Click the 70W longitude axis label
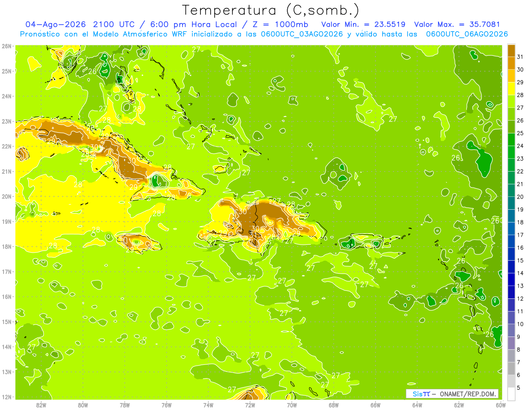This screenshot has width=532, height=411. point(292,404)
